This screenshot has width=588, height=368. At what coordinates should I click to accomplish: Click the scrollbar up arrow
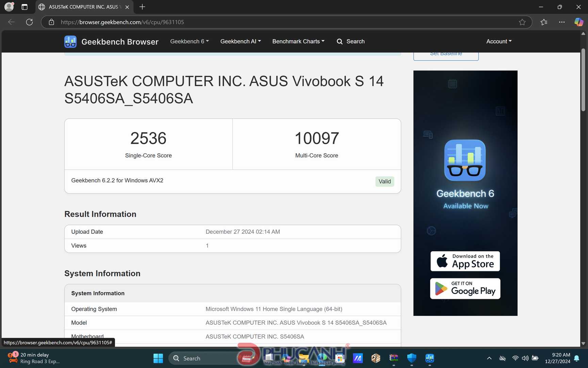[583, 34]
